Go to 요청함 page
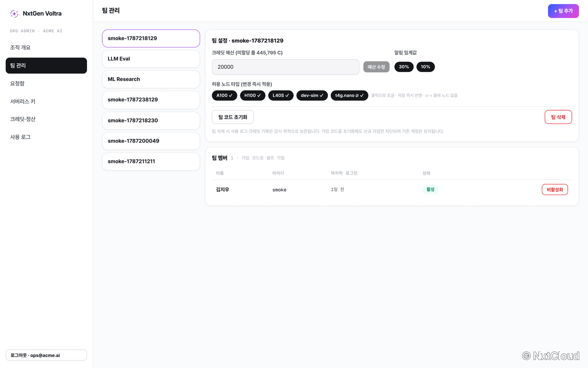The height and width of the screenshot is (368, 588). (x=46, y=84)
